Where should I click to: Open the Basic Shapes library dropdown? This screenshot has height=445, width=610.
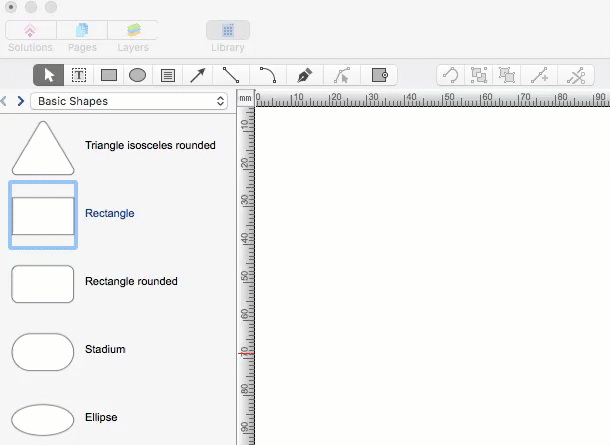point(130,101)
